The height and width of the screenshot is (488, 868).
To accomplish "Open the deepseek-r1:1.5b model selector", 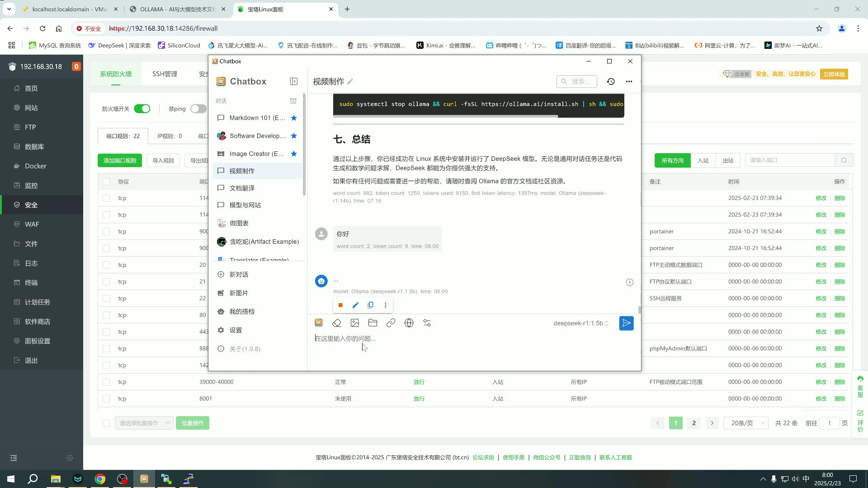I will pyautogui.click(x=581, y=323).
